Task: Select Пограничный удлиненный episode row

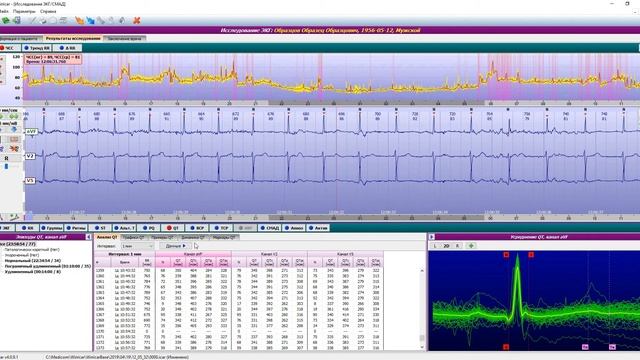Action: tap(47, 266)
